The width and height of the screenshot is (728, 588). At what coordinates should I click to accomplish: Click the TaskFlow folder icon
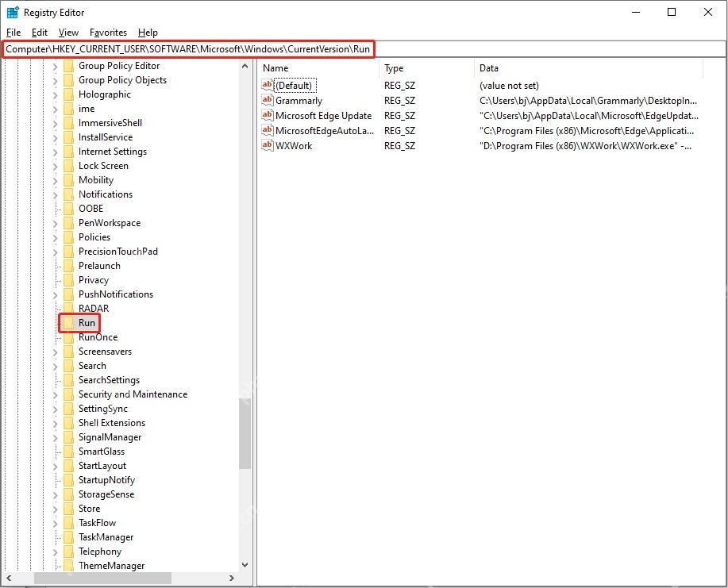69,523
